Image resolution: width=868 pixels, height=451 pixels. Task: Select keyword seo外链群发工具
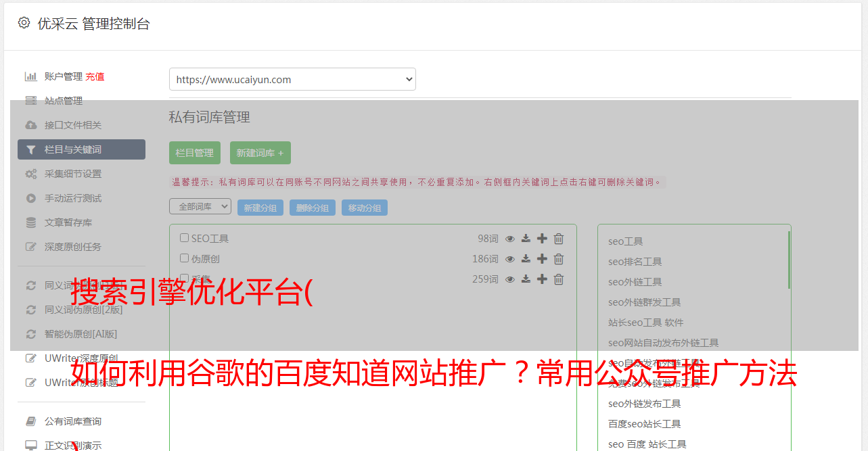[644, 302]
